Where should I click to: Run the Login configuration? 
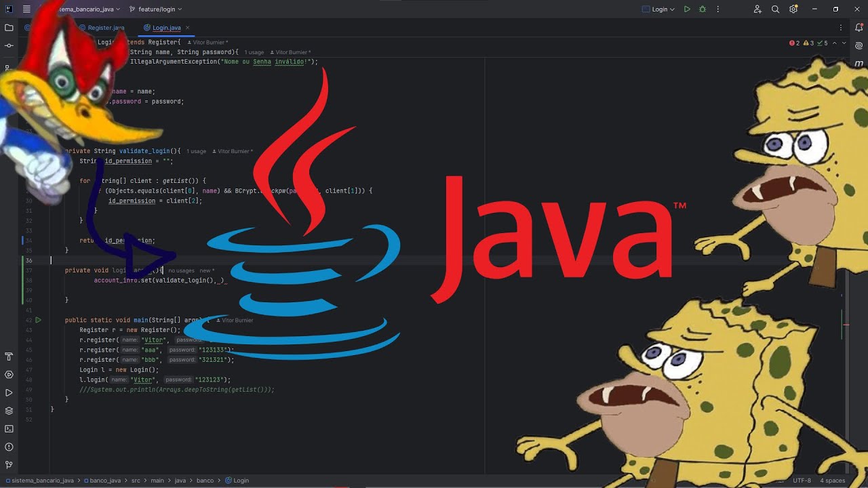coord(687,9)
